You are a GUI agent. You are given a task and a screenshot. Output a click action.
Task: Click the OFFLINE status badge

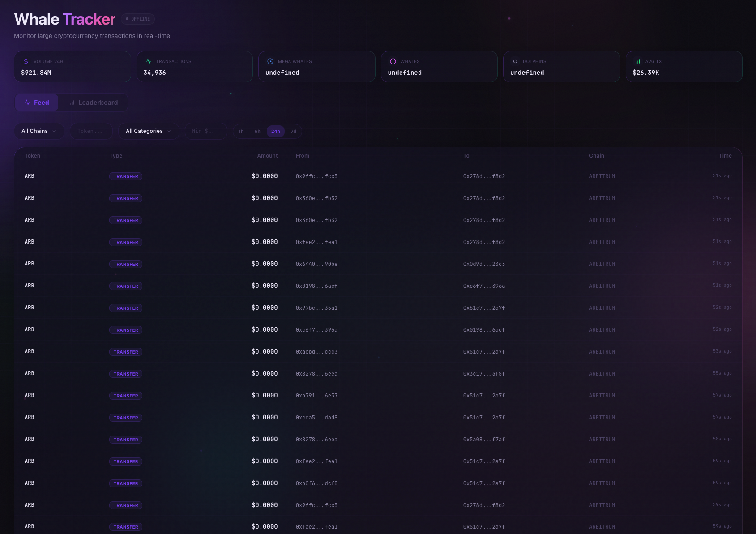(137, 19)
